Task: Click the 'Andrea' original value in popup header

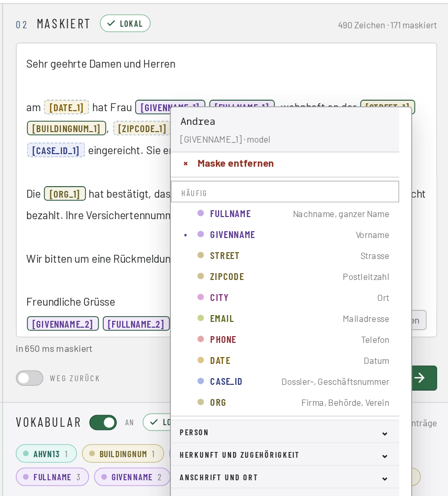Action: coord(198,122)
